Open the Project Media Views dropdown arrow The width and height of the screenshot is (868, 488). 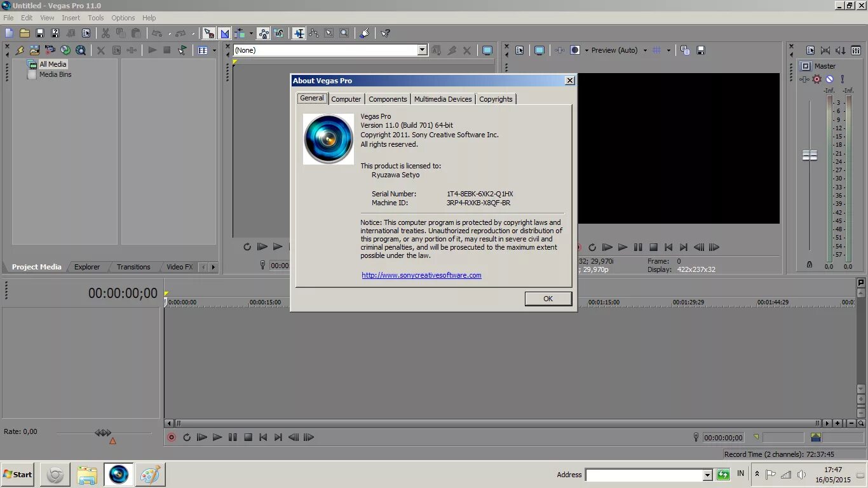click(x=214, y=50)
